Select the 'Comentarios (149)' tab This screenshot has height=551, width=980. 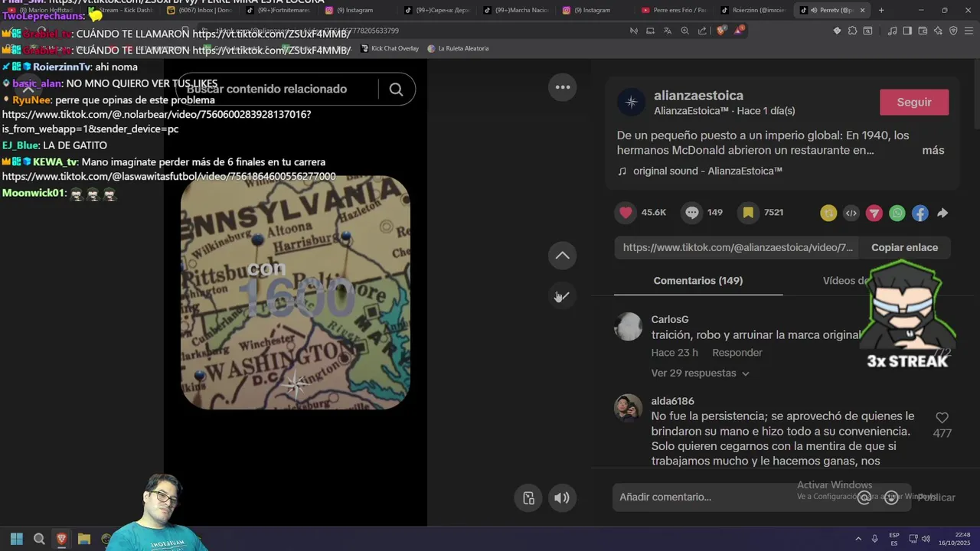(698, 281)
